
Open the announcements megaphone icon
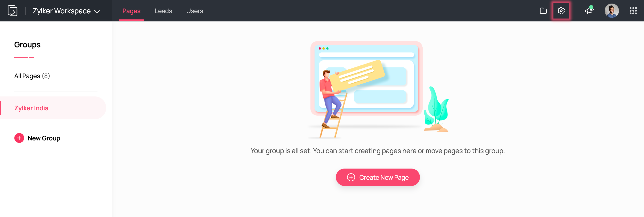click(589, 11)
